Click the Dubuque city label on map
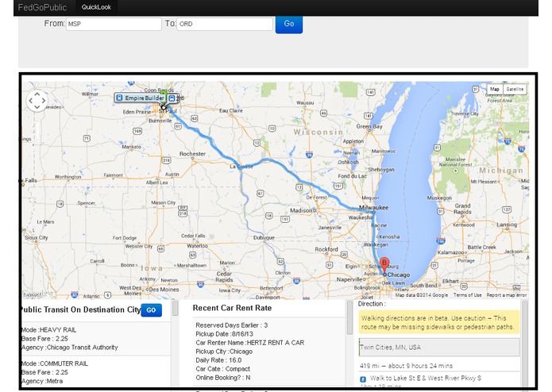 pos(264,238)
